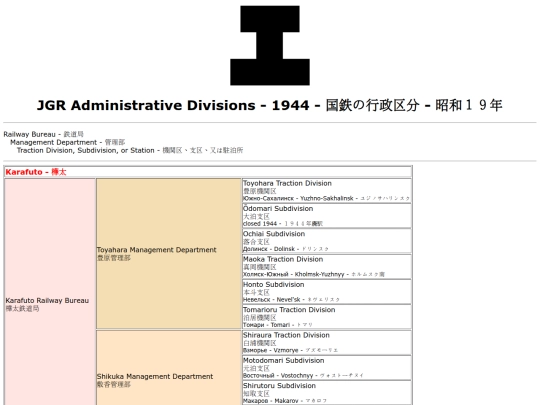
Task: Click the Management Department legend line
Action: tap(68, 142)
